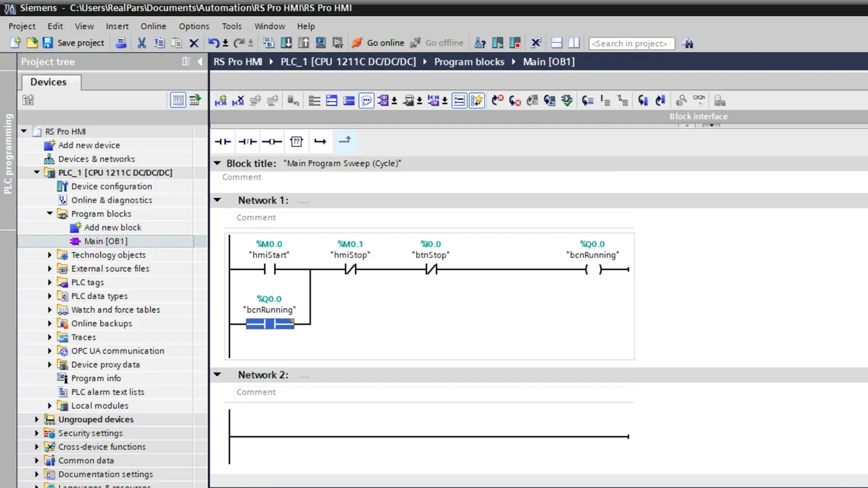868x488 pixels.
Task: Open the View menu
Action: (x=84, y=26)
